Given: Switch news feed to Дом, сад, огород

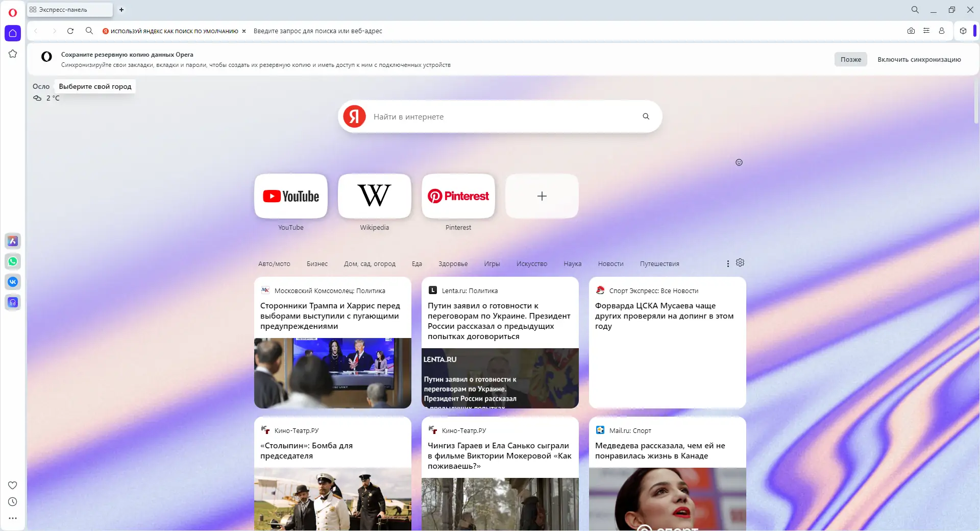Looking at the screenshot, I should click(x=370, y=264).
